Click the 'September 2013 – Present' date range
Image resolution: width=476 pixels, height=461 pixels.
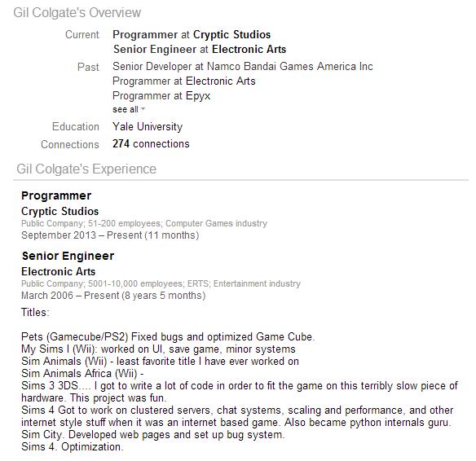pos(82,235)
